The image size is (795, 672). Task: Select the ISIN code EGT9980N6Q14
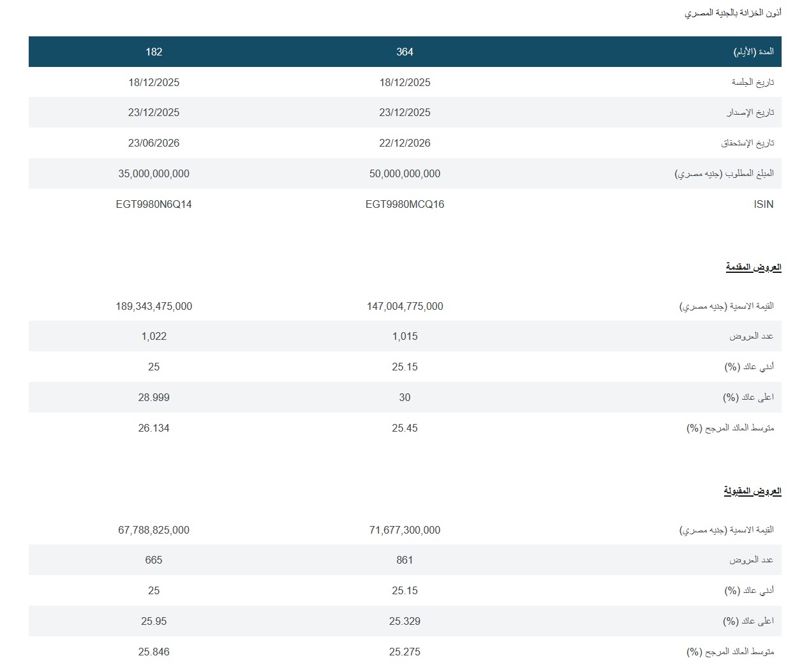pyautogui.click(x=154, y=204)
